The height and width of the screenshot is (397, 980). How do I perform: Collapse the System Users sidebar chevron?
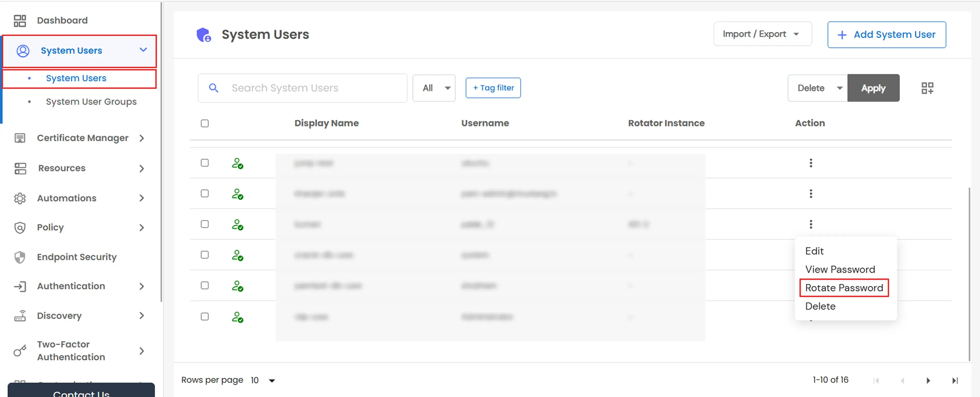coord(143,50)
